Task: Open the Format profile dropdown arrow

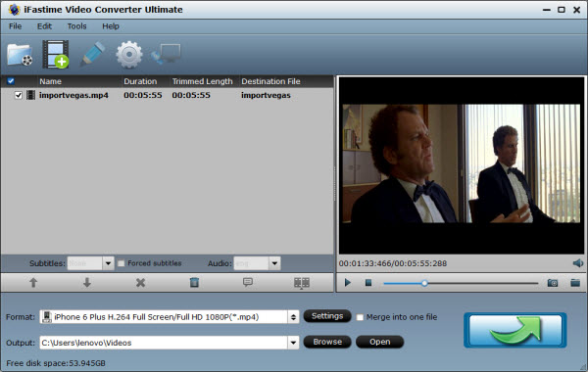Action: point(293,317)
